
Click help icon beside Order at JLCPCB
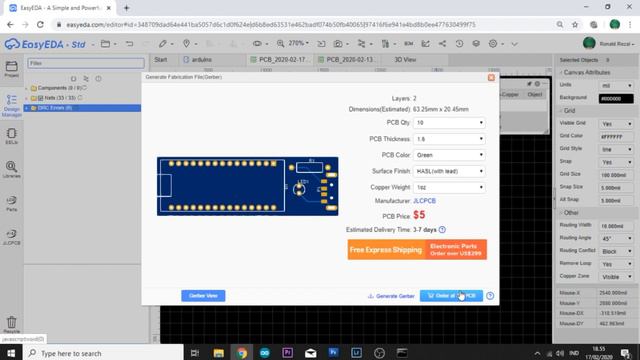[490, 296]
